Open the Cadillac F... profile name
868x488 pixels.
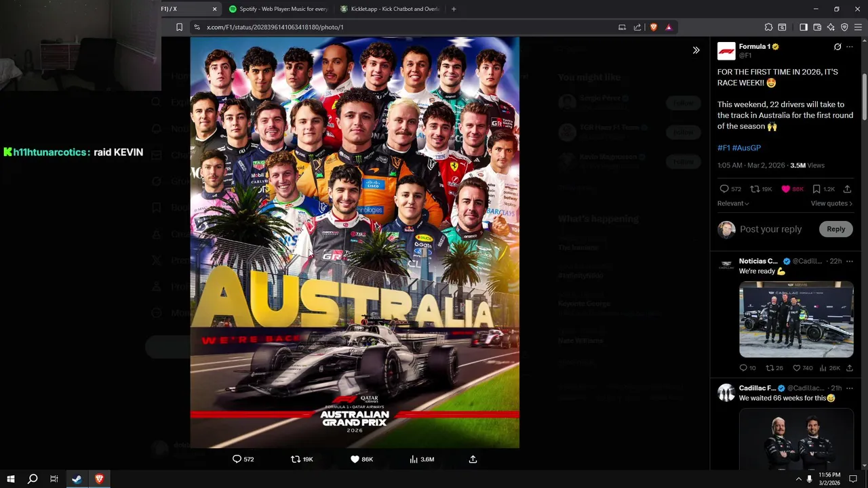tap(757, 388)
